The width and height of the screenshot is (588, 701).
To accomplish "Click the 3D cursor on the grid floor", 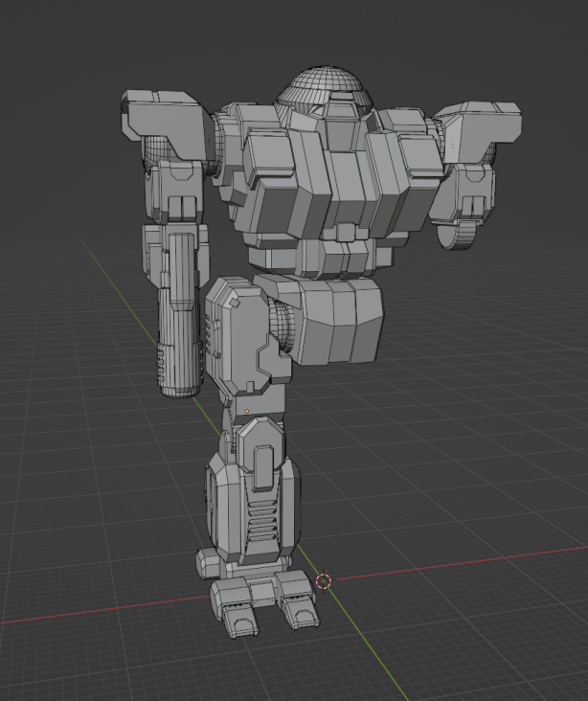I will (x=324, y=581).
